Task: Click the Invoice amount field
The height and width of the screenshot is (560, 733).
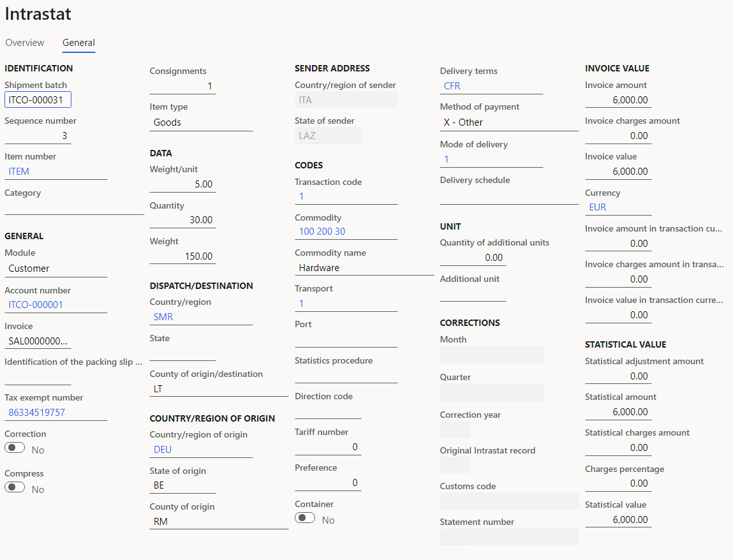Action: tap(618, 100)
